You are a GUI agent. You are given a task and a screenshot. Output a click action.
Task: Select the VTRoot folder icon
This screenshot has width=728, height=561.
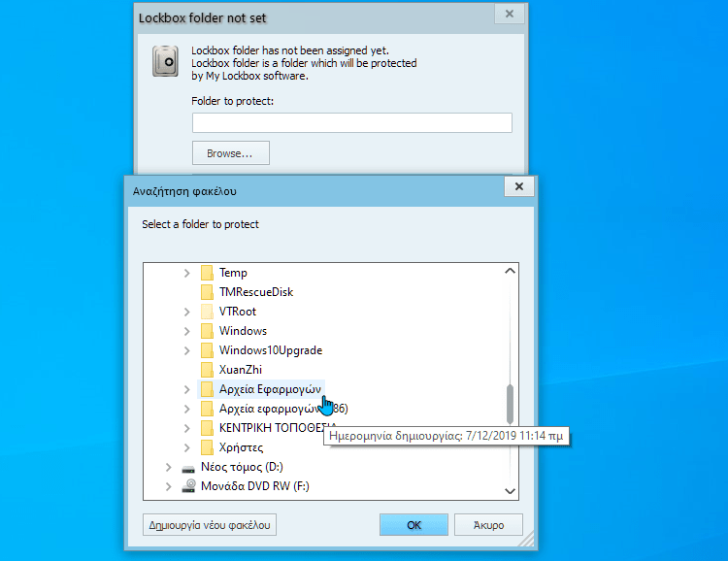point(207,312)
